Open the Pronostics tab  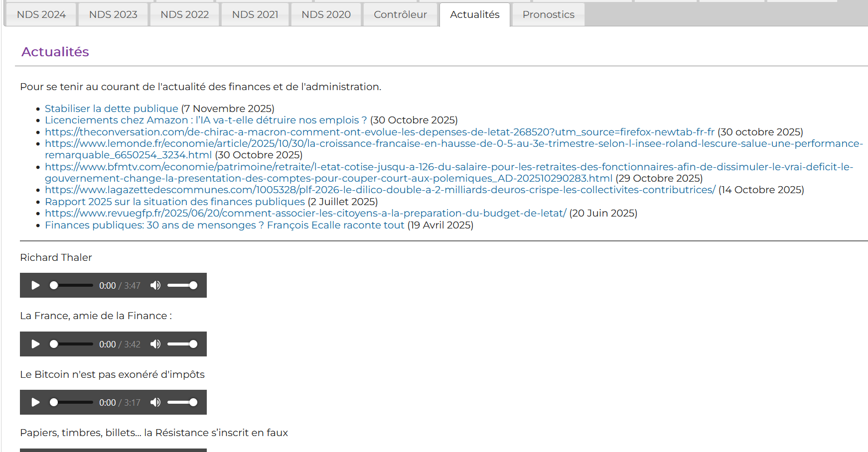(548, 14)
